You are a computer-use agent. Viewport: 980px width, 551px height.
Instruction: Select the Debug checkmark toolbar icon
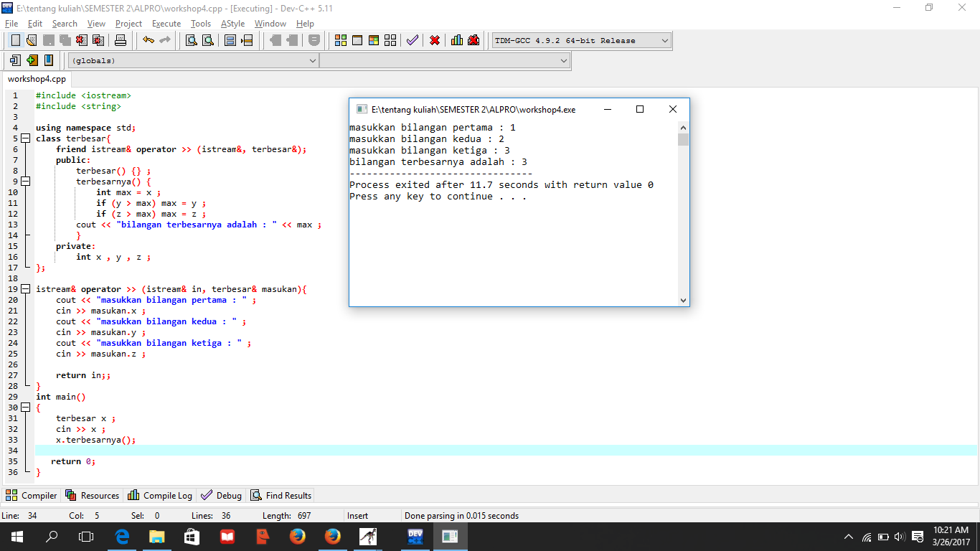click(x=412, y=40)
